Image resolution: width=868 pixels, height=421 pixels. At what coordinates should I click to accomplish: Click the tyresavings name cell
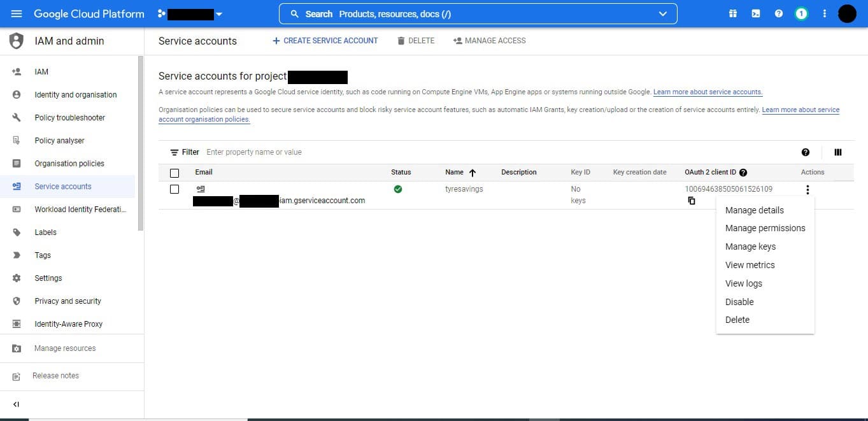(x=464, y=189)
